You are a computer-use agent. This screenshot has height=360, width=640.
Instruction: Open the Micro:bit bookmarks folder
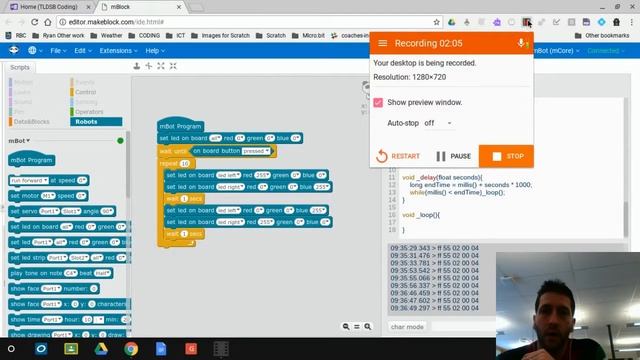coord(308,36)
